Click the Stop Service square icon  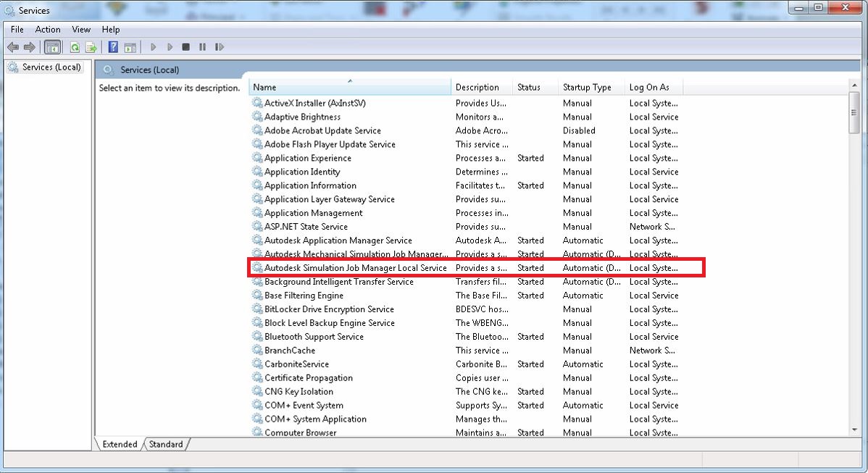tap(185, 46)
